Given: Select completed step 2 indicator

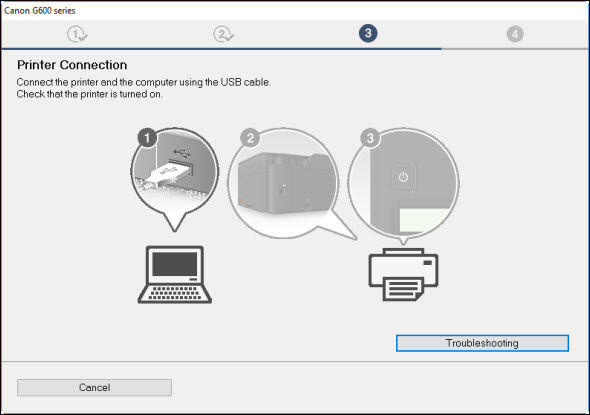Looking at the screenshot, I should (x=223, y=34).
